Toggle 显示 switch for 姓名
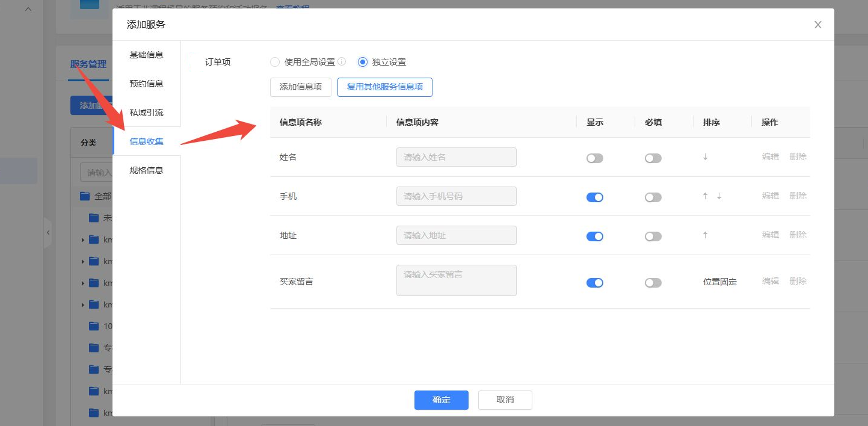This screenshot has width=868, height=426. pyautogui.click(x=594, y=158)
